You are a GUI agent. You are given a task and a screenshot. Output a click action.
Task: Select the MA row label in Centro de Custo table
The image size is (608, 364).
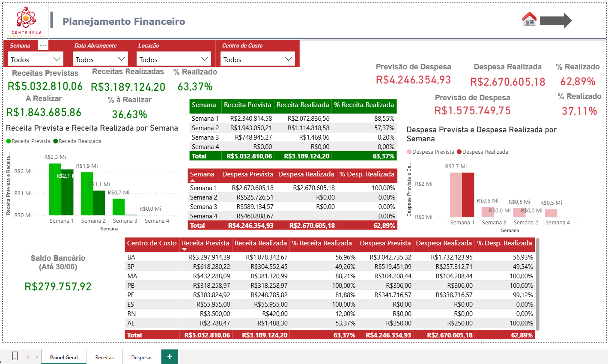click(132, 276)
